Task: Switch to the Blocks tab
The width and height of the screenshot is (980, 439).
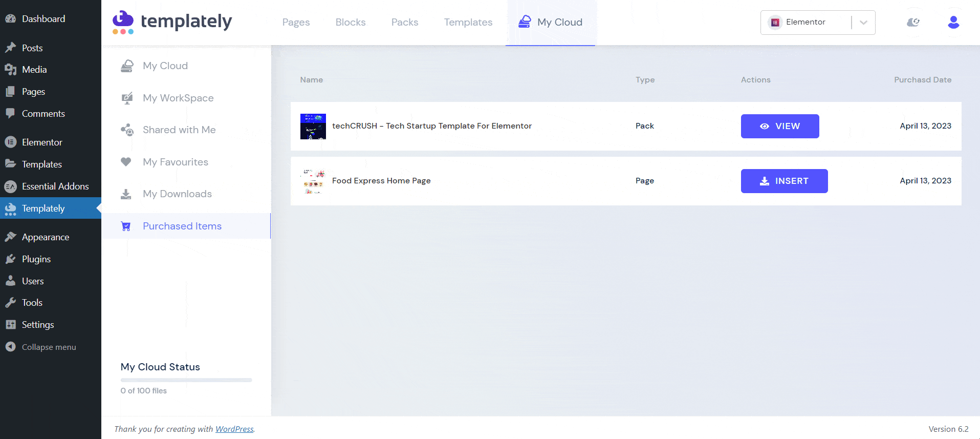Action: click(x=351, y=22)
